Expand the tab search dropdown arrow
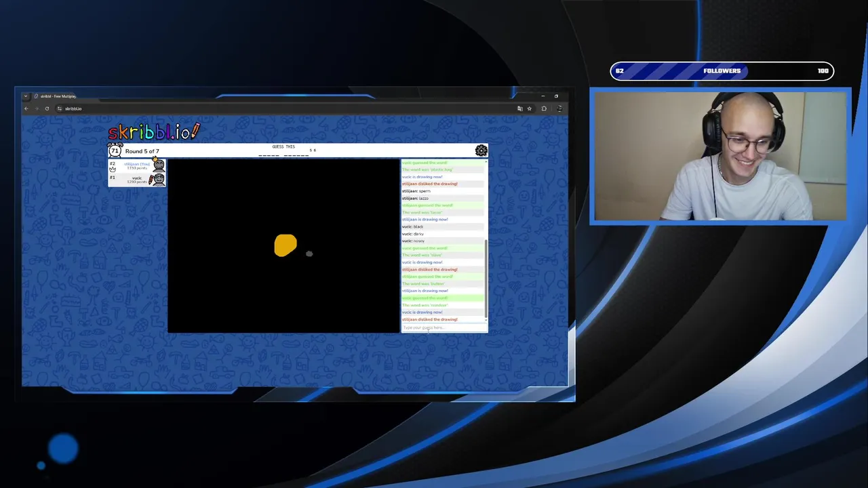 coord(26,96)
